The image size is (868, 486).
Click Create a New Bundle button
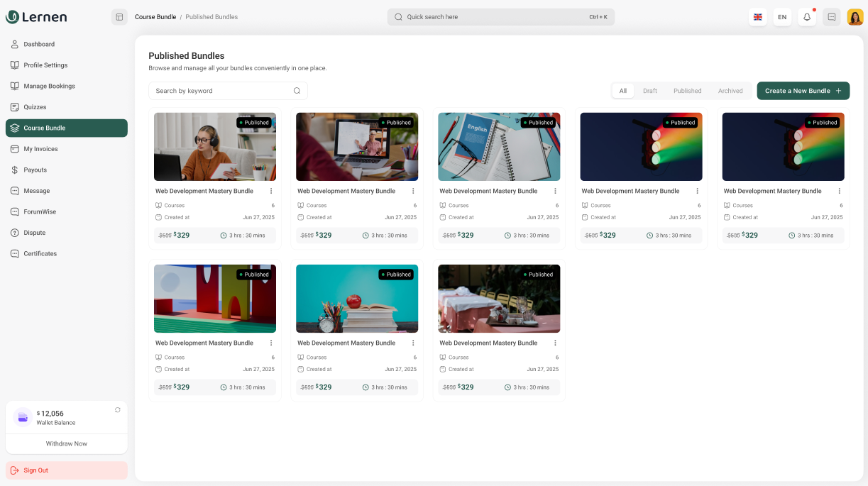803,91
